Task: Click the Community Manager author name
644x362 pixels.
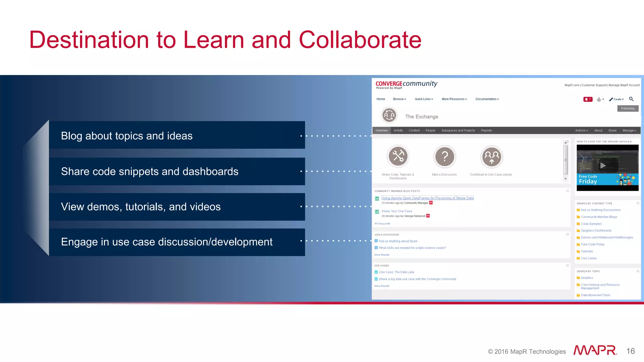Action: coord(416,203)
